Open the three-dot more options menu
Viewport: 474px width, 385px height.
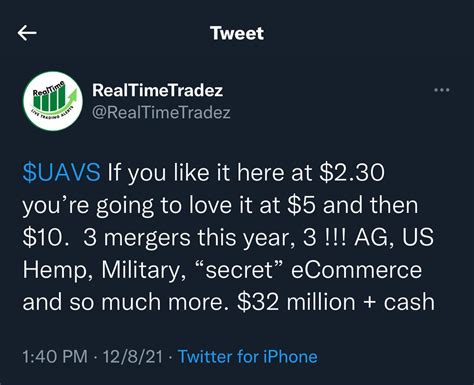pos(442,90)
